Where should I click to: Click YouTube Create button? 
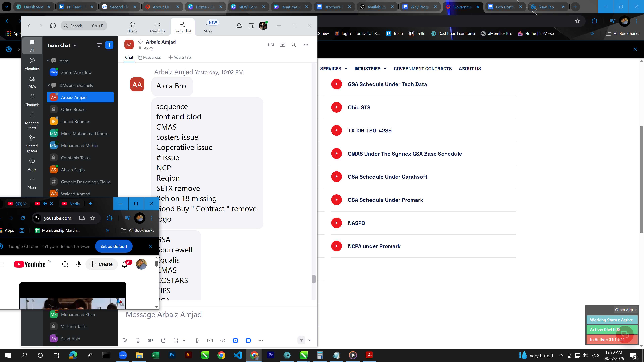(101, 264)
